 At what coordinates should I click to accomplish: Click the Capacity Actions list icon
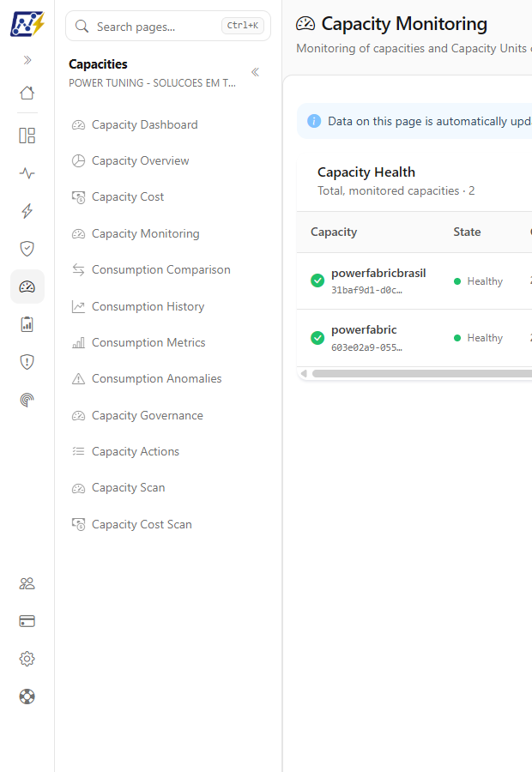coord(78,451)
